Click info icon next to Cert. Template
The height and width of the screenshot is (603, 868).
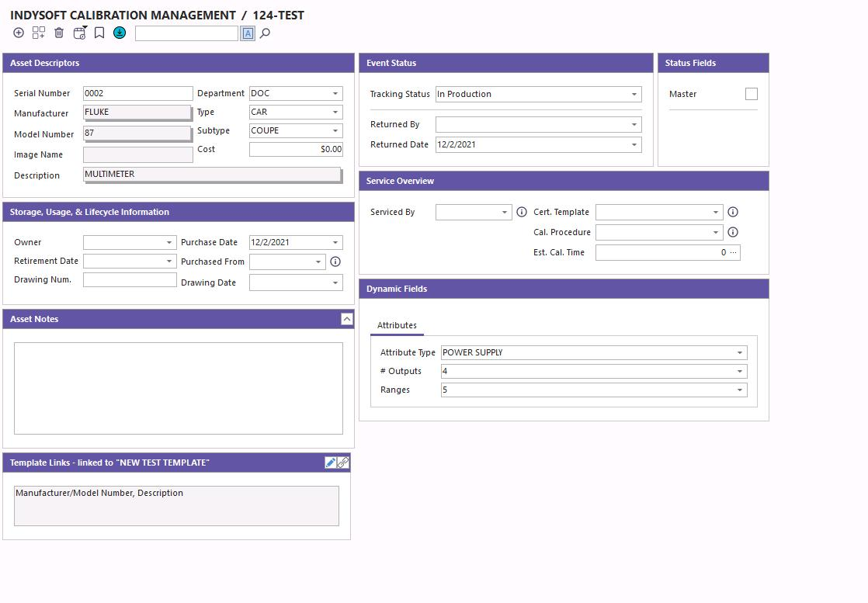coord(732,212)
